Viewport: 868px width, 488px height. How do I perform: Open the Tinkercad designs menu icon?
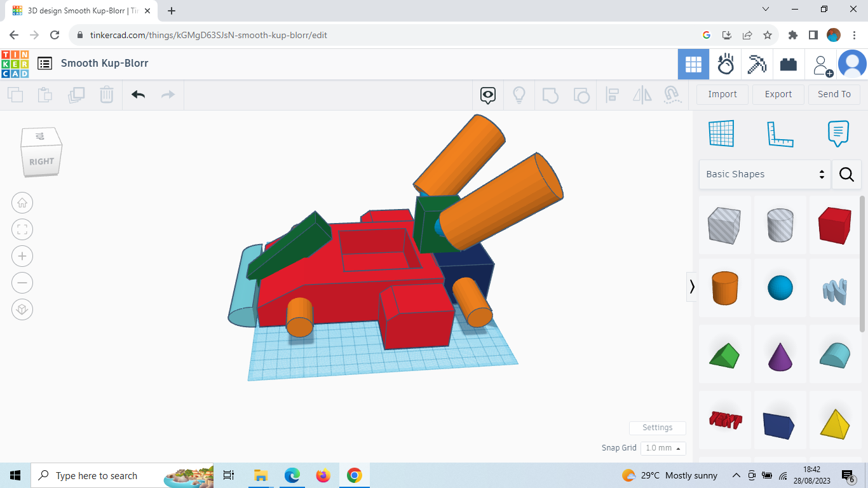click(x=44, y=64)
